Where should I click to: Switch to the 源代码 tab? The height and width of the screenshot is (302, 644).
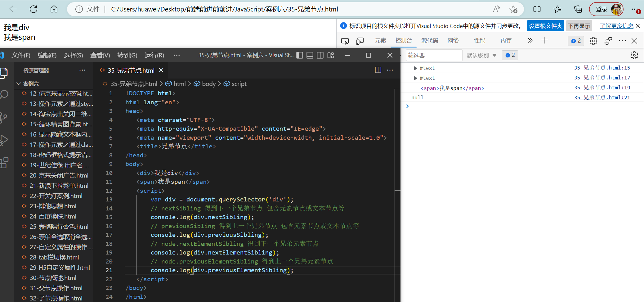(430, 40)
